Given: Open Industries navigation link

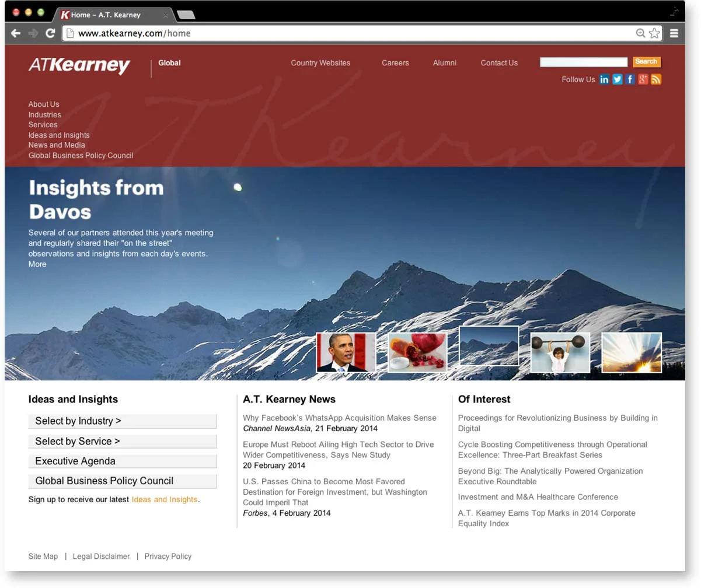Looking at the screenshot, I should pos(44,115).
